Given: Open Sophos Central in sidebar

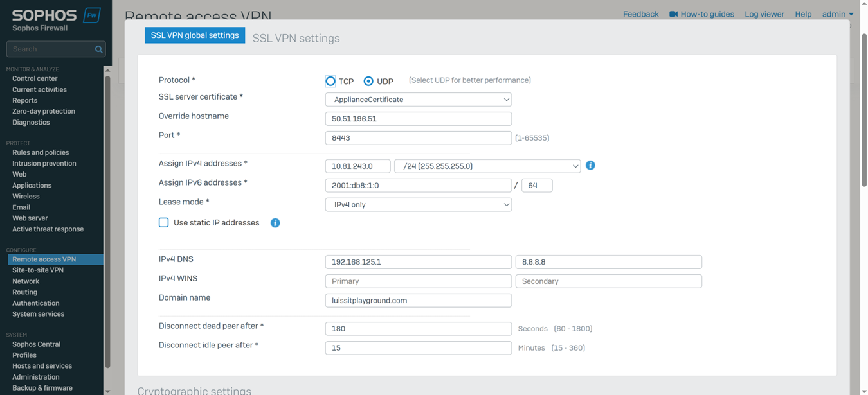Looking at the screenshot, I should pyautogui.click(x=36, y=344).
